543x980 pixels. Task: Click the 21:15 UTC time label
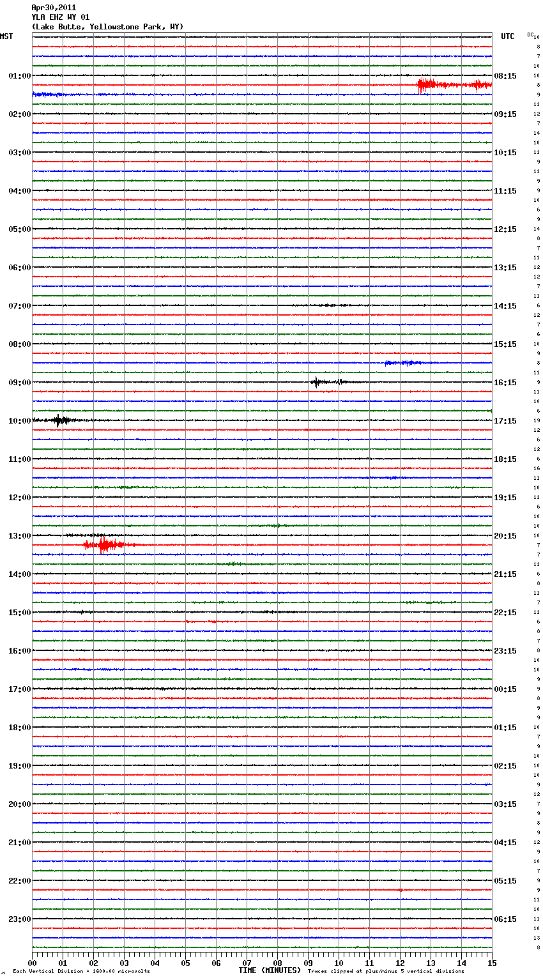point(505,574)
